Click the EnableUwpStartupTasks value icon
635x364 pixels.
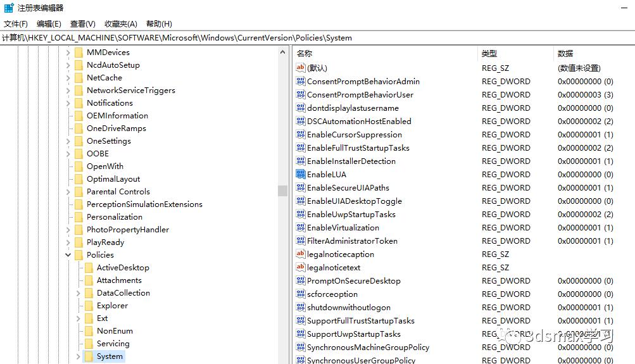(301, 214)
